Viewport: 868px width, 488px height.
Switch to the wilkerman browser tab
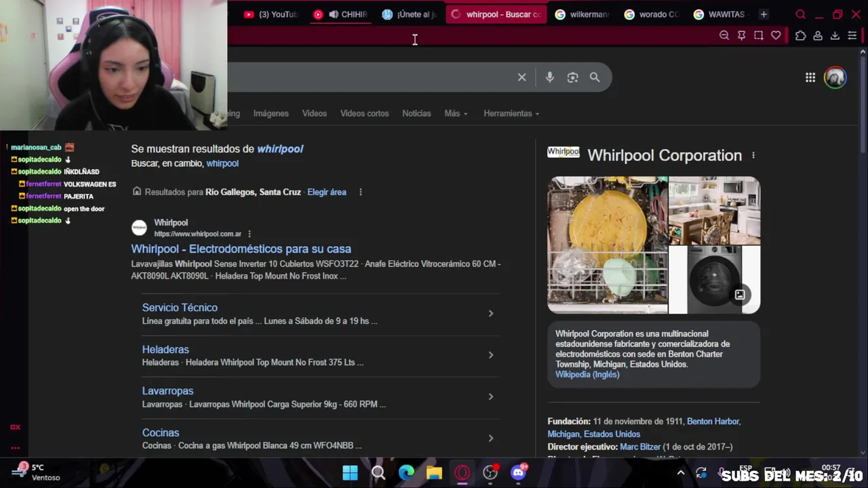582,14
